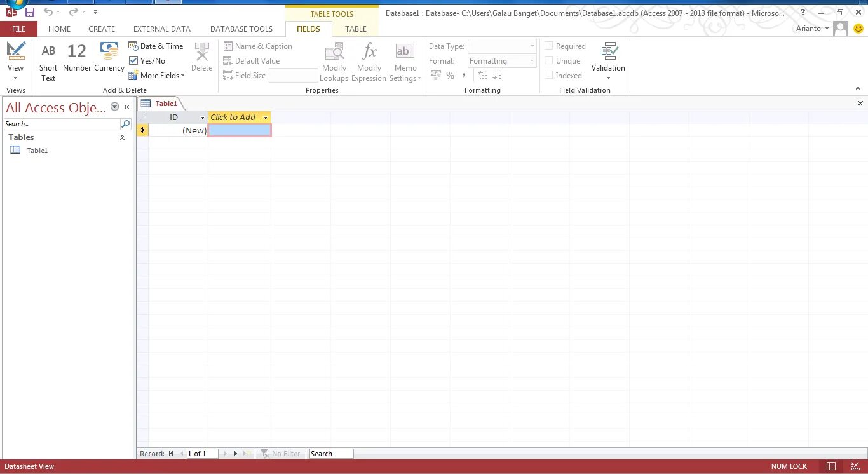The height and width of the screenshot is (474, 868).
Task: Open the Validation menu
Action: point(608,60)
